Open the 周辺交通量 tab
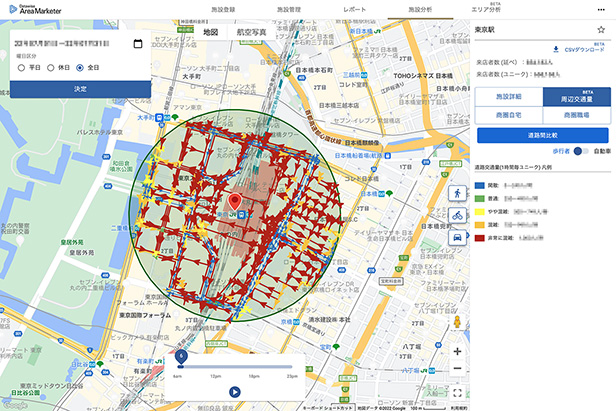Image resolution: width=616 pixels, height=411 pixels. [576, 97]
